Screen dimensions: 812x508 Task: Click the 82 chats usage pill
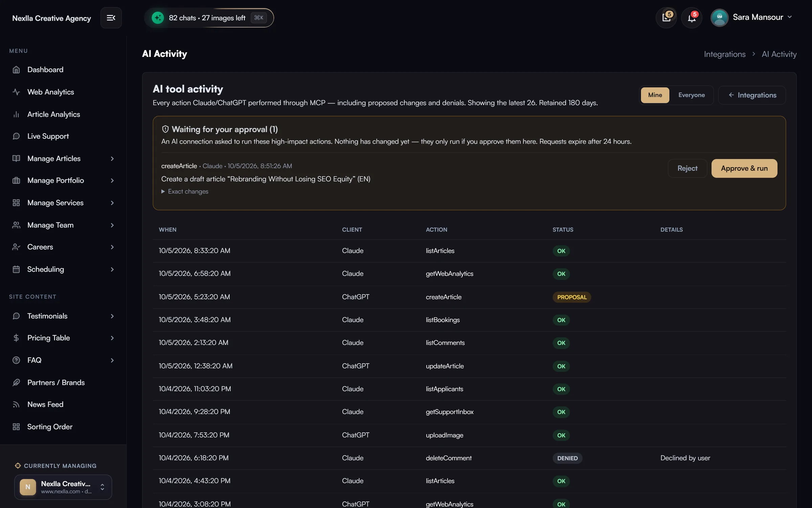[209, 18]
